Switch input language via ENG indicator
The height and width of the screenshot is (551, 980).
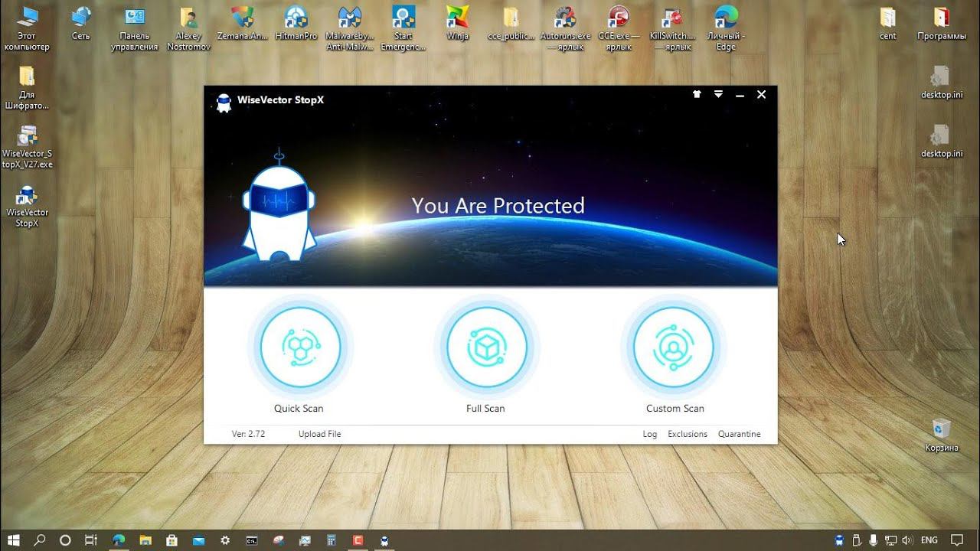(x=929, y=540)
